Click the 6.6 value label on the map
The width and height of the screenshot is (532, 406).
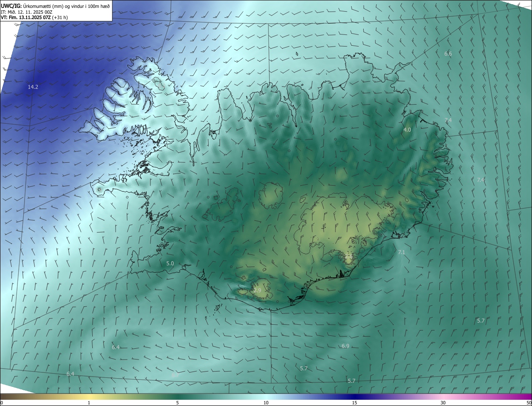tap(448, 54)
